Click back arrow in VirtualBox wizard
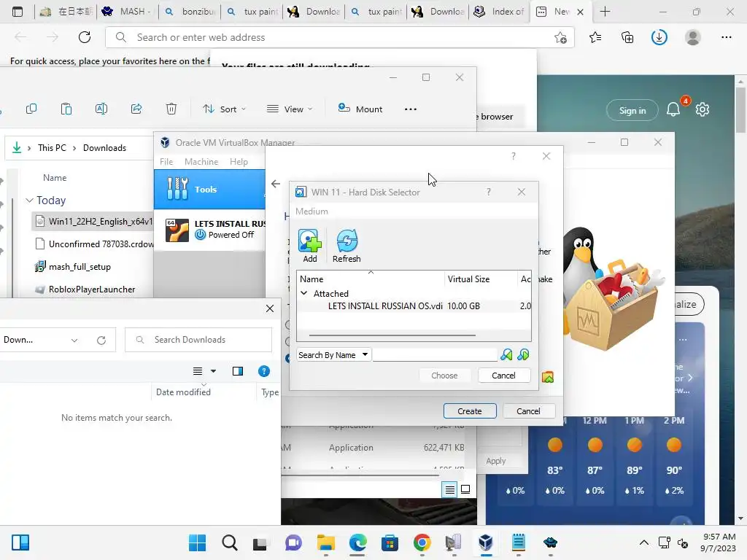This screenshot has height=560, width=747. tap(275, 184)
